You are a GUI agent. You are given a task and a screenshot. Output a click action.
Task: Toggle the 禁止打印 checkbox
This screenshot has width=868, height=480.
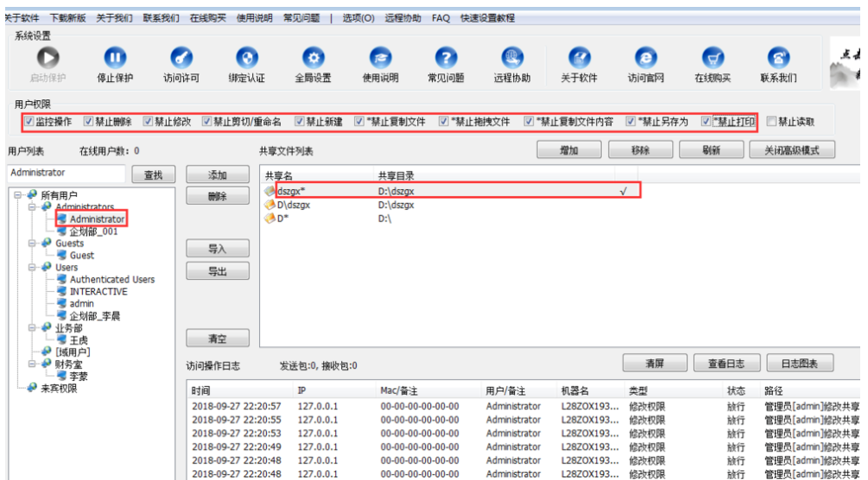(x=706, y=121)
